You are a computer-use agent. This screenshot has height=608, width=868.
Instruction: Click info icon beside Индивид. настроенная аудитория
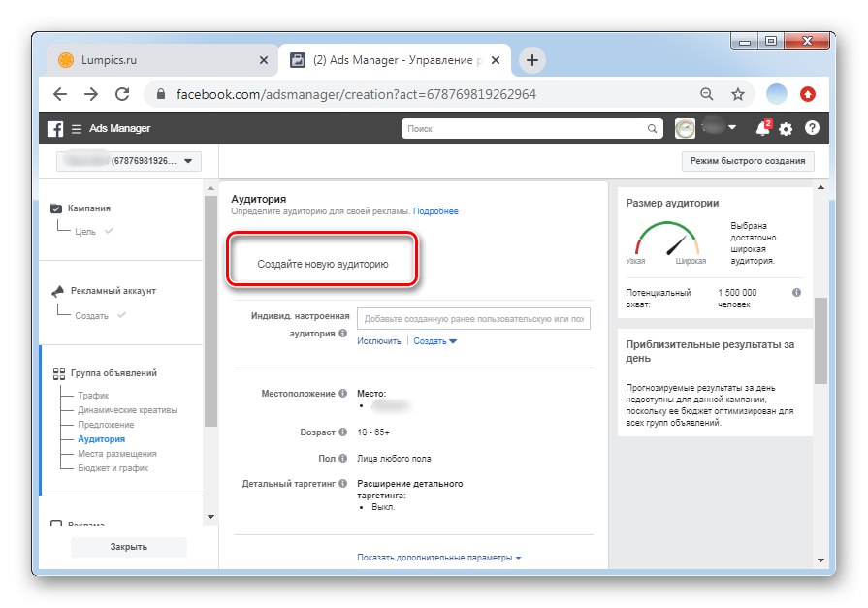tap(342, 333)
